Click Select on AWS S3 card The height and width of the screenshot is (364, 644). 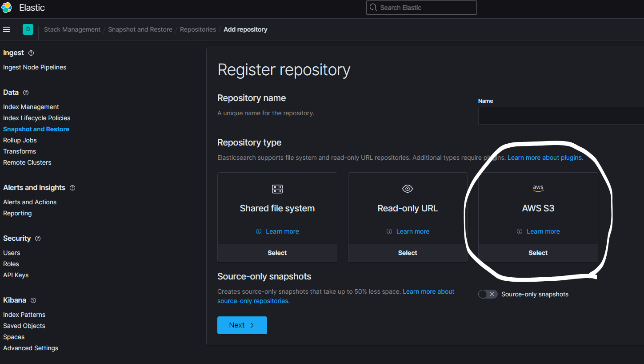point(538,253)
